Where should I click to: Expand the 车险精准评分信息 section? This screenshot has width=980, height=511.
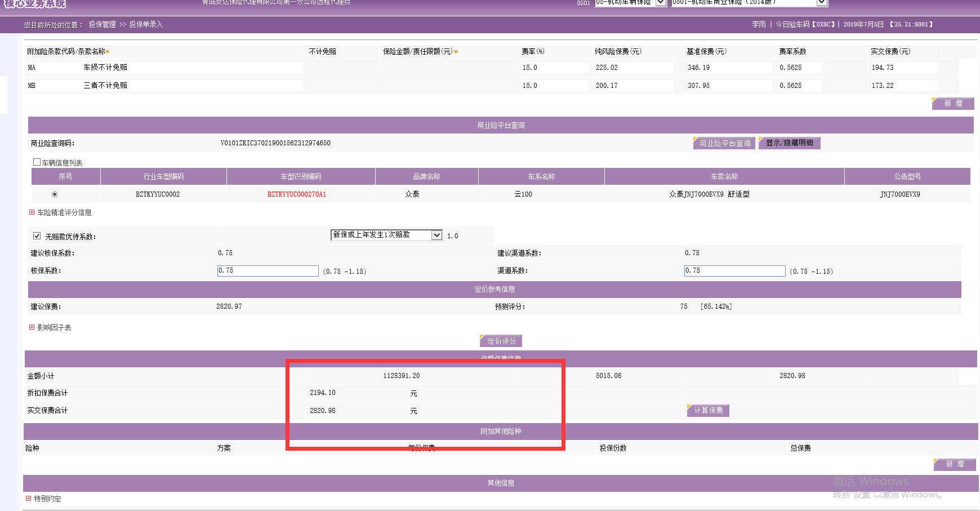32,212
